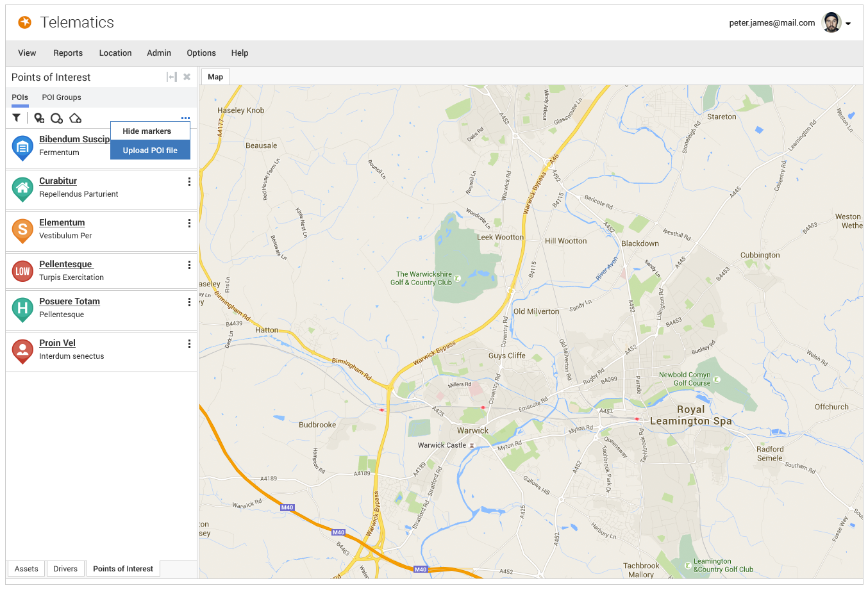Viewport: 868px width, 590px height.
Task: Switch to the POI Groups tab
Action: [62, 97]
